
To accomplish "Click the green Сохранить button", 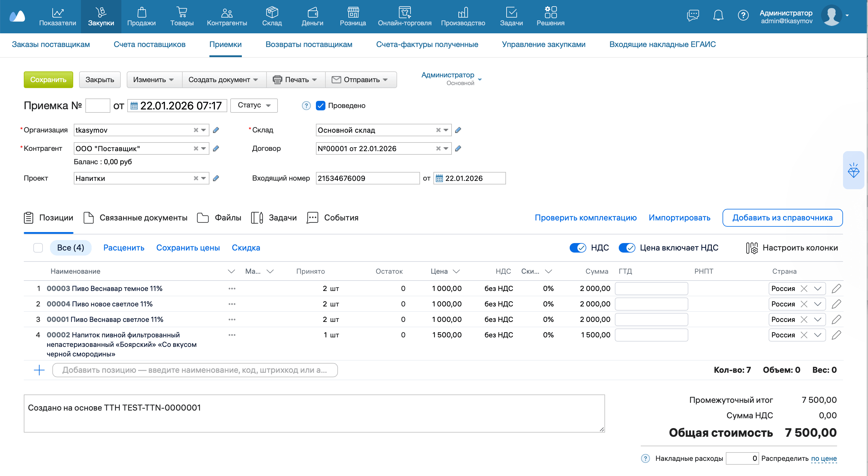I will click(x=48, y=79).
